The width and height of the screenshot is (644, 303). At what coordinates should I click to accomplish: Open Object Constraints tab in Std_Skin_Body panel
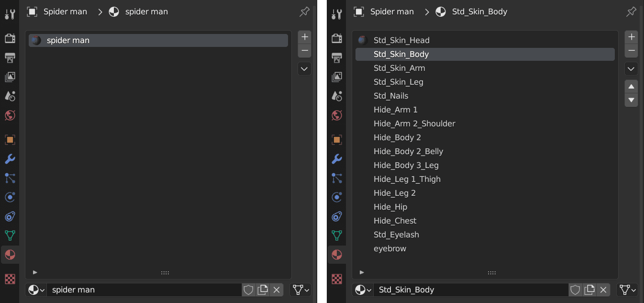[x=337, y=216]
